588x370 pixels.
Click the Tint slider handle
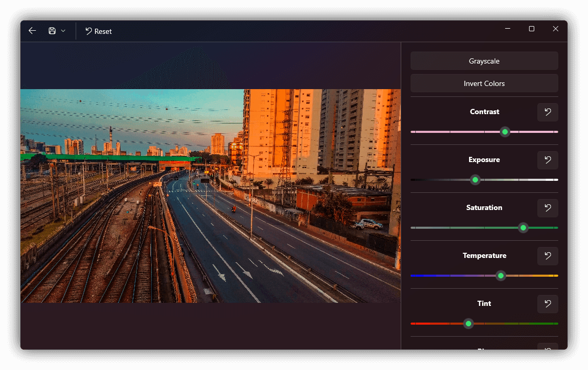[x=468, y=324]
